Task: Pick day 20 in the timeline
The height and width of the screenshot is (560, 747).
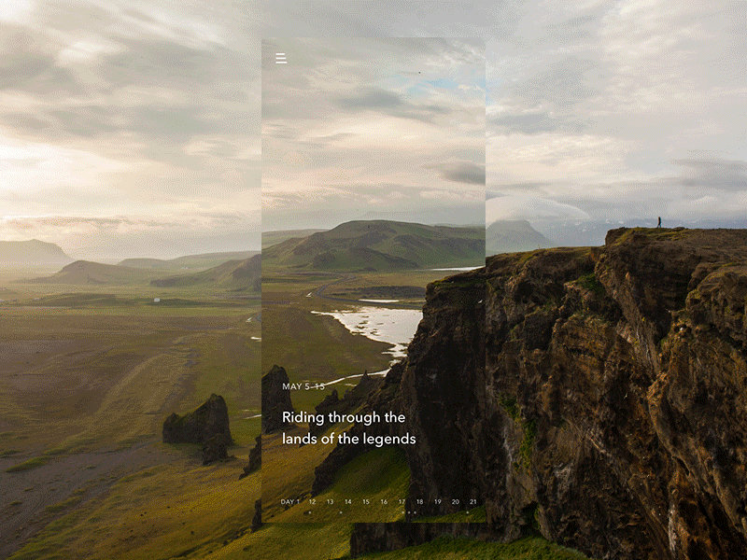Action: [x=456, y=501]
